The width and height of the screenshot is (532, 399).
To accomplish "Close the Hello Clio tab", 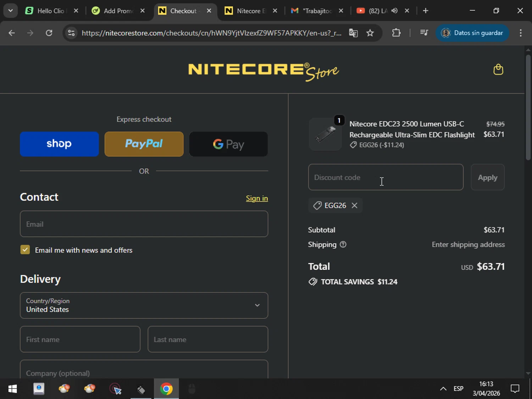I will pos(76,11).
